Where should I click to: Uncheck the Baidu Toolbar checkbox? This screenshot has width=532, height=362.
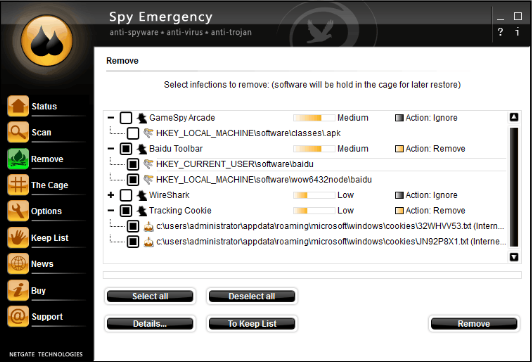tap(126, 149)
